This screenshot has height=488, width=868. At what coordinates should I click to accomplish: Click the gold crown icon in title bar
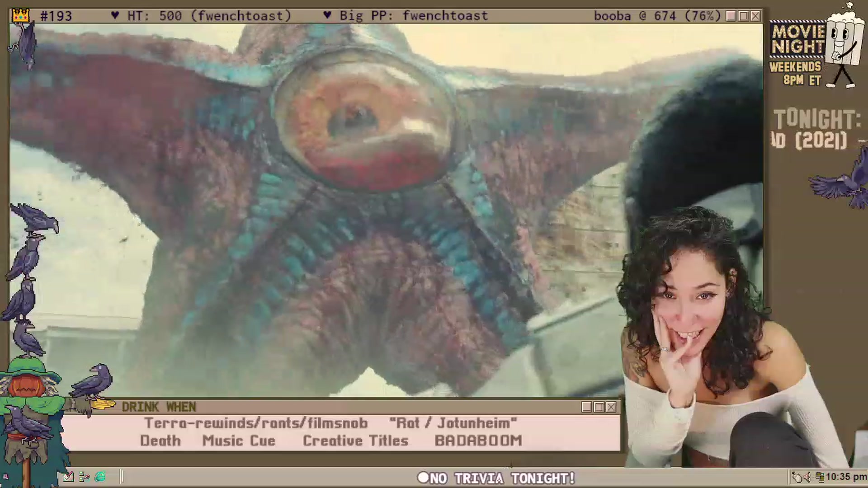[x=21, y=16]
